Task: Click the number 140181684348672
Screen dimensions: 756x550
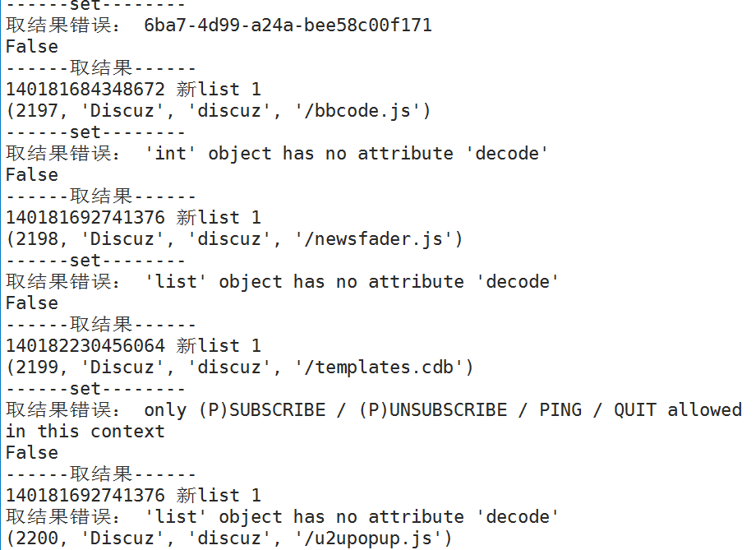Action: [85, 90]
